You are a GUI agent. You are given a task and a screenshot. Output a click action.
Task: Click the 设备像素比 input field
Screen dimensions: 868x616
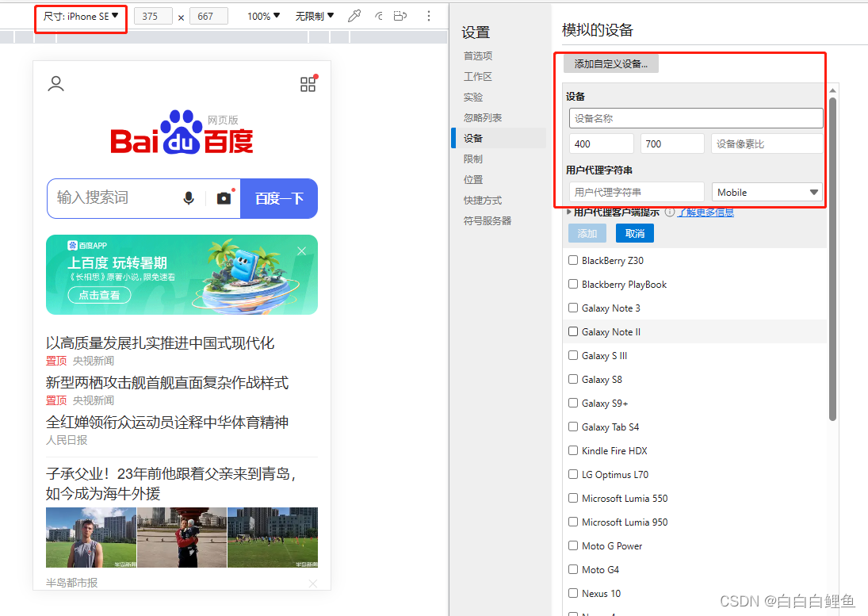[767, 143]
